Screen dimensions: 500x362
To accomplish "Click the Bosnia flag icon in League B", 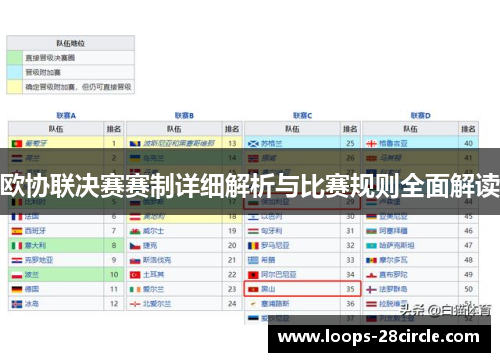I will pos(135,144).
